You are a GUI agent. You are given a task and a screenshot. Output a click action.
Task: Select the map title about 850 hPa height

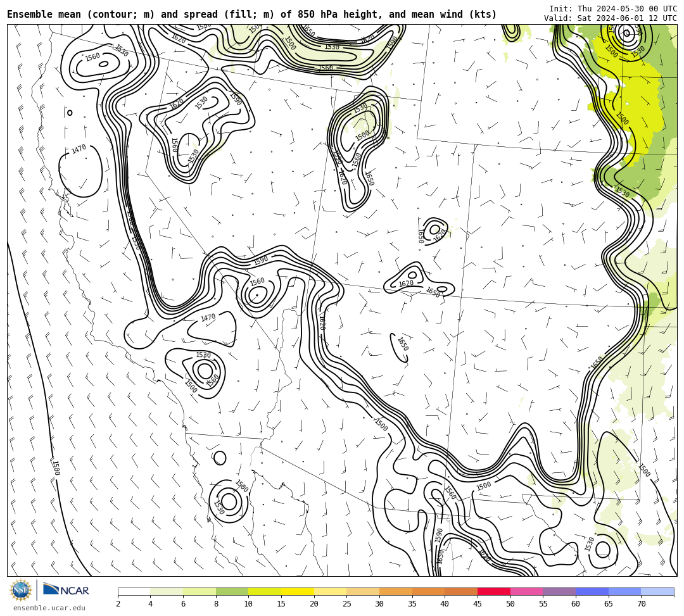tap(251, 15)
